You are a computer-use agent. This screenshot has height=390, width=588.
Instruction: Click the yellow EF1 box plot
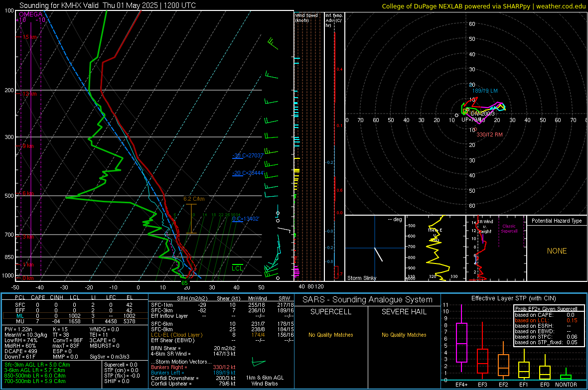coord(524,365)
